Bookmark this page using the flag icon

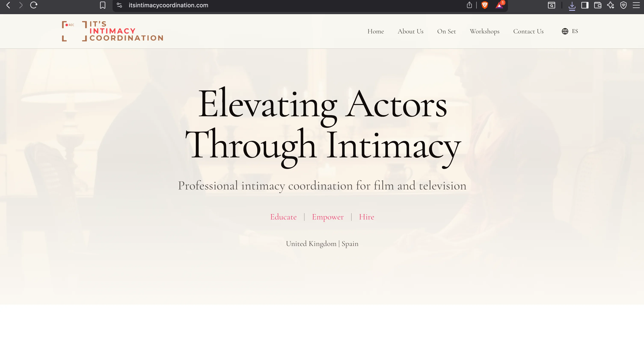pyautogui.click(x=102, y=5)
